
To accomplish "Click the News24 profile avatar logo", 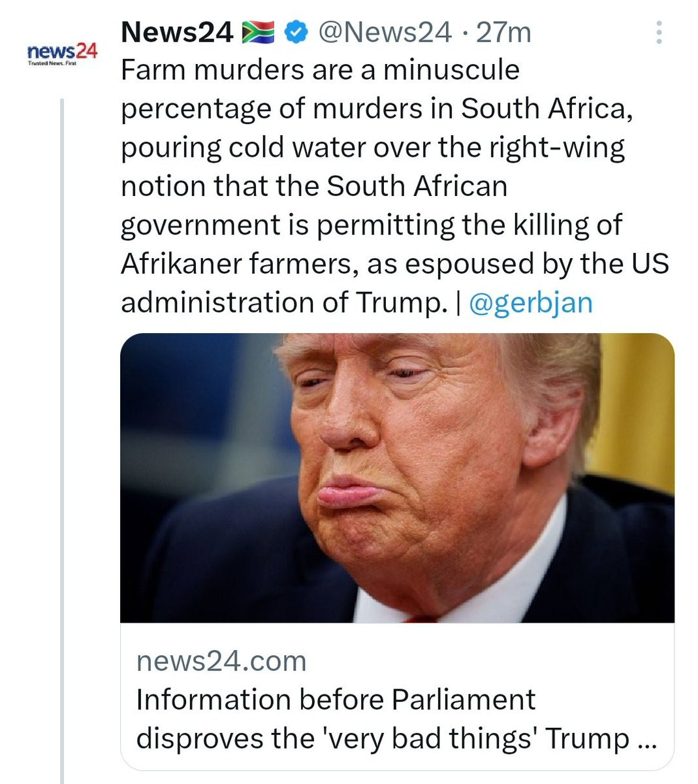I will 62,52.
